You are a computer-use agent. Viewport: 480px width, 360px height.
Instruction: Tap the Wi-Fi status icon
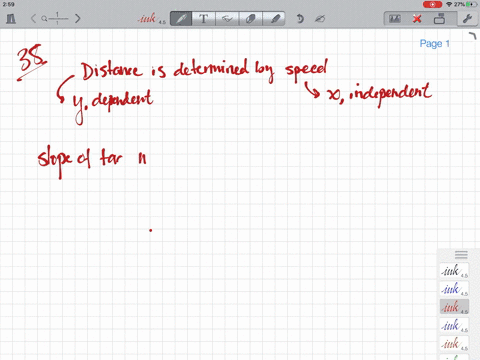pos(449,4)
